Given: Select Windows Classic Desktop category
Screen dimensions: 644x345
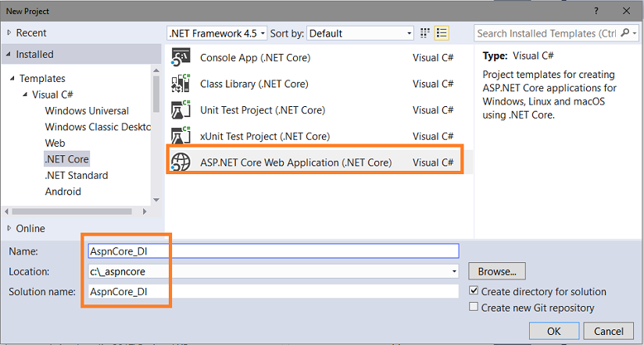Looking at the screenshot, I should point(98,126).
